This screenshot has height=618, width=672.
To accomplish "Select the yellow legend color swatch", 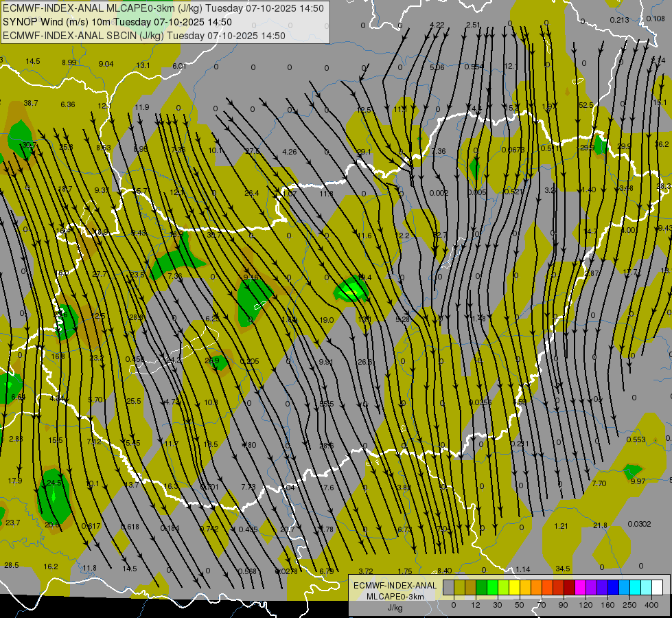I will click(514, 588).
